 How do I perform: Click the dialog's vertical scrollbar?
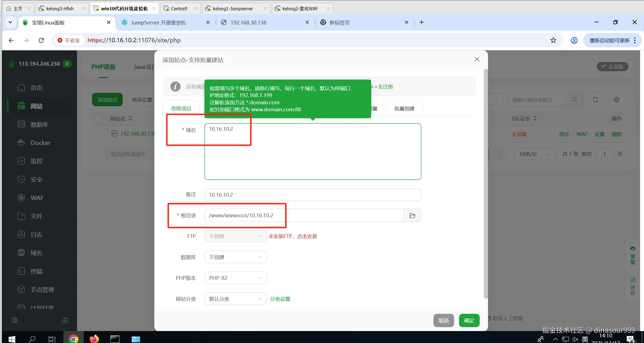pos(486,184)
